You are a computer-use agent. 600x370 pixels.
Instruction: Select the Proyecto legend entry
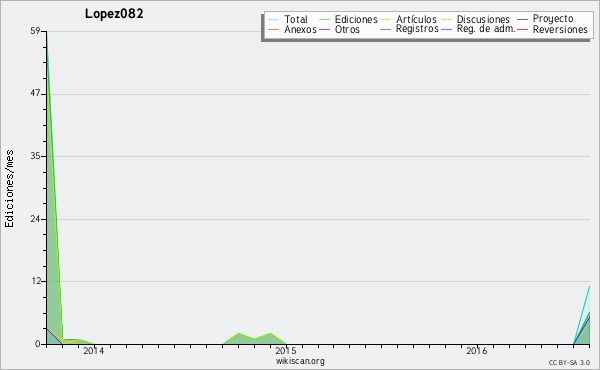(x=553, y=19)
